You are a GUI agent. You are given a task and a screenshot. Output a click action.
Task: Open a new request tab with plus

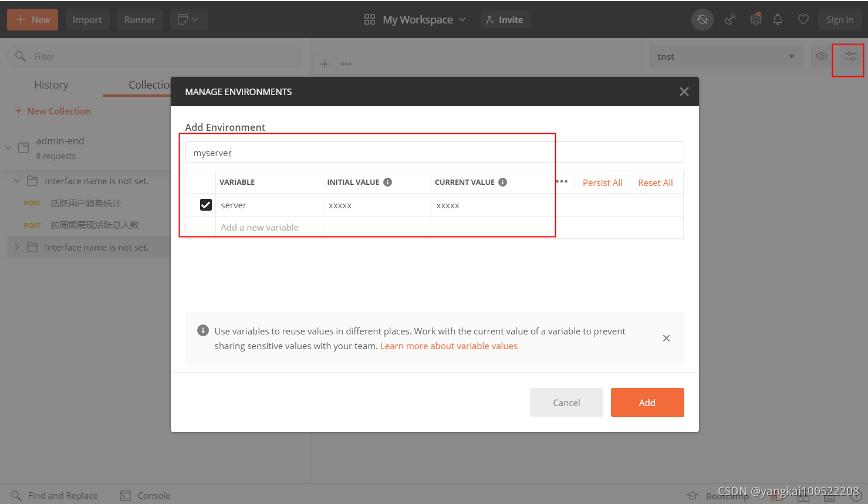[x=325, y=64]
